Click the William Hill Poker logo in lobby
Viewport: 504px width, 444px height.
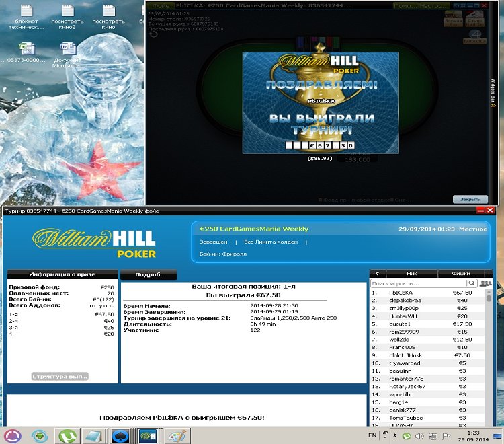(94, 243)
